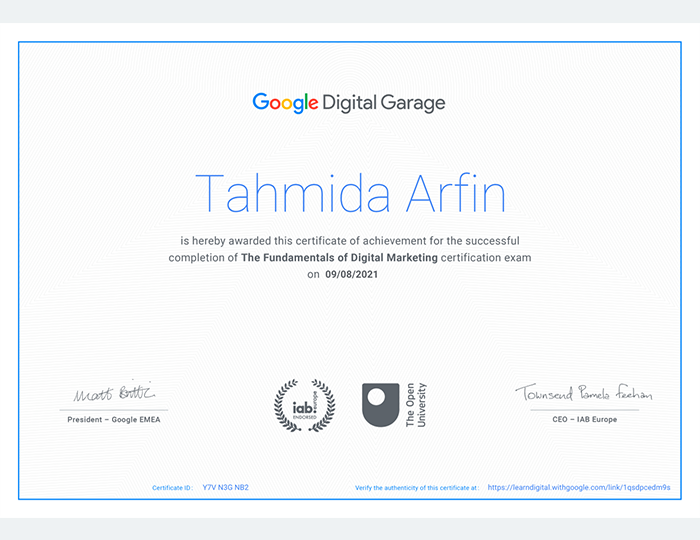Click the IAB Europe endorsed laurel badge
Screen dimensions: 700x540
[x=304, y=405]
